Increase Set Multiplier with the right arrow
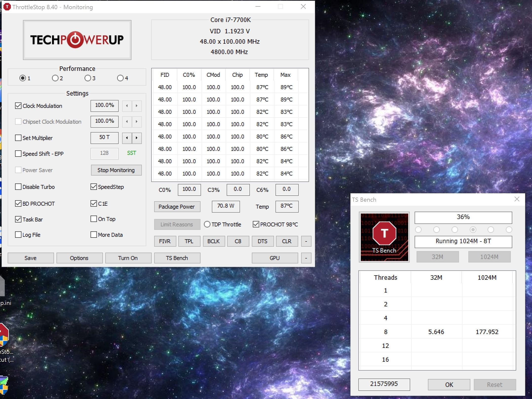 pos(136,138)
